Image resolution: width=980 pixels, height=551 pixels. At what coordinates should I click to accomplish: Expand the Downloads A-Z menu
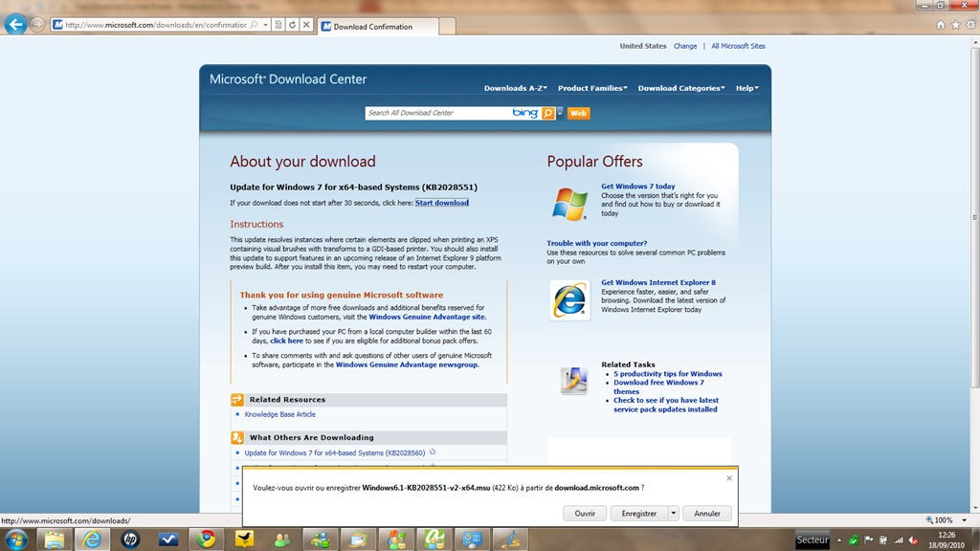(516, 88)
